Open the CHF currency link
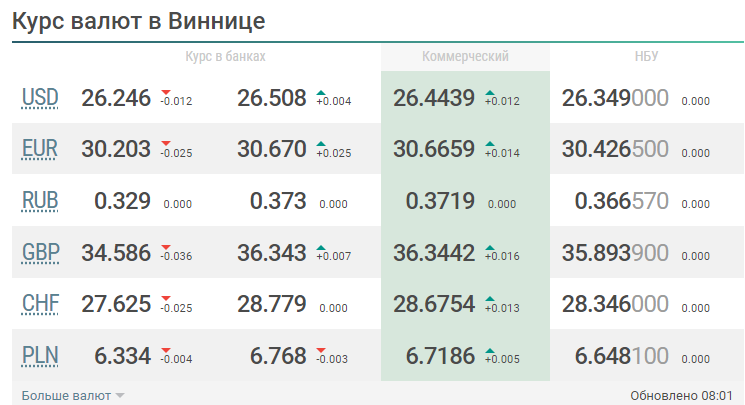This screenshot has height=405, width=745. pos(40,304)
